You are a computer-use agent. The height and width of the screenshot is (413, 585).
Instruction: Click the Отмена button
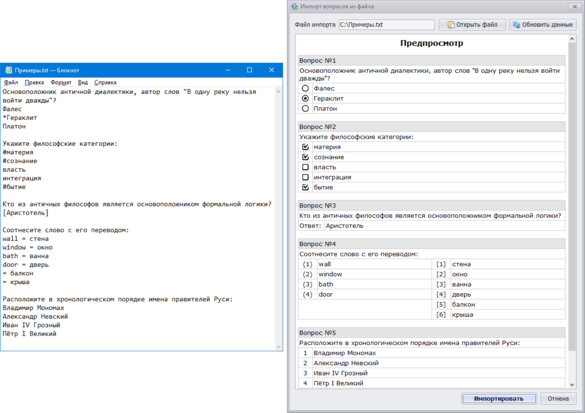(x=558, y=399)
